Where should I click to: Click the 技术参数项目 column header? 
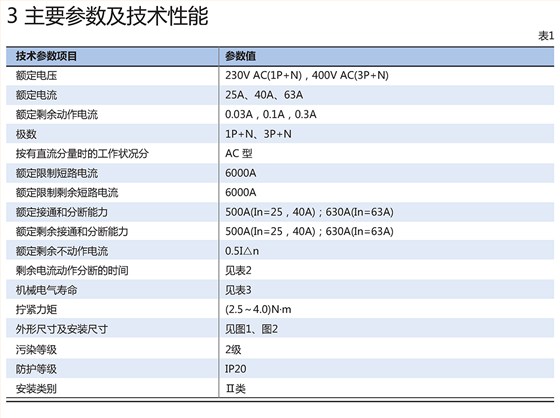(46, 56)
